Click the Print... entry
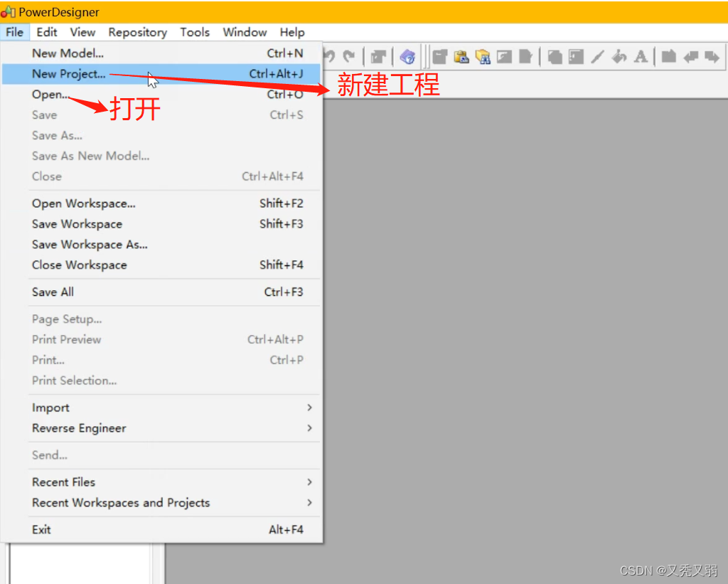The image size is (728, 584). (161, 360)
